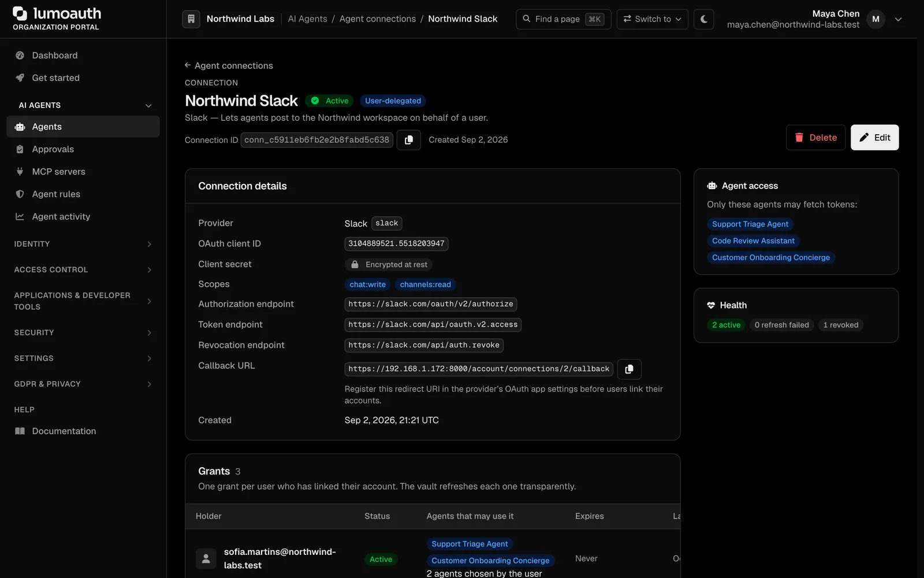
Task: Expand Applications & Developer Tools section
Action: [83, 301]
